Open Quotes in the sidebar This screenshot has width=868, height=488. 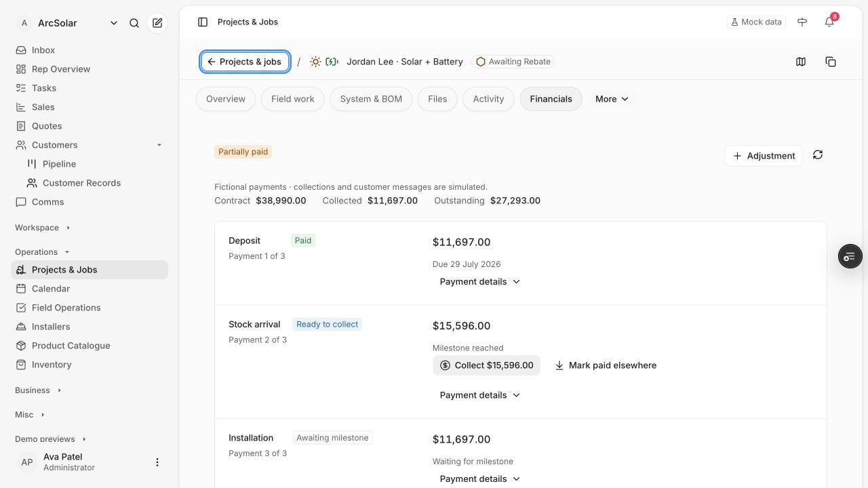90,126
